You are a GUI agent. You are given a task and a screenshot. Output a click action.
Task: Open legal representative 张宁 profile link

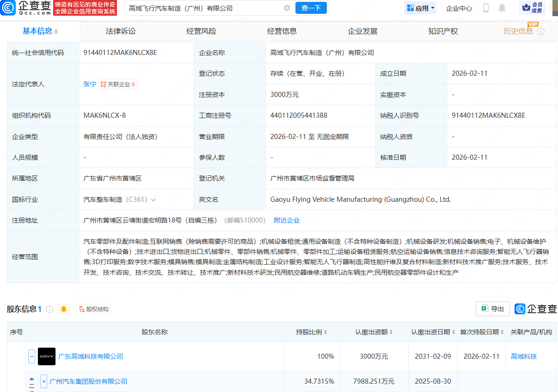(x=90, y=84)
